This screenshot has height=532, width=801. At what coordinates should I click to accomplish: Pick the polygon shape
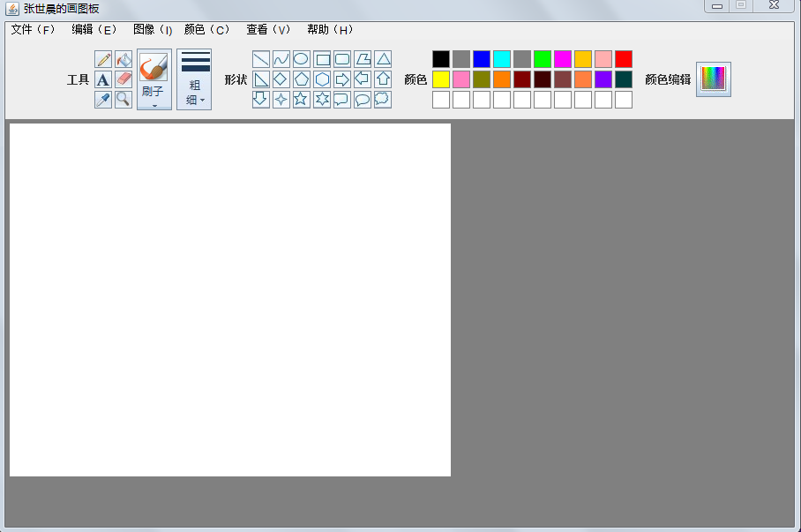click(x=363, y=59)
